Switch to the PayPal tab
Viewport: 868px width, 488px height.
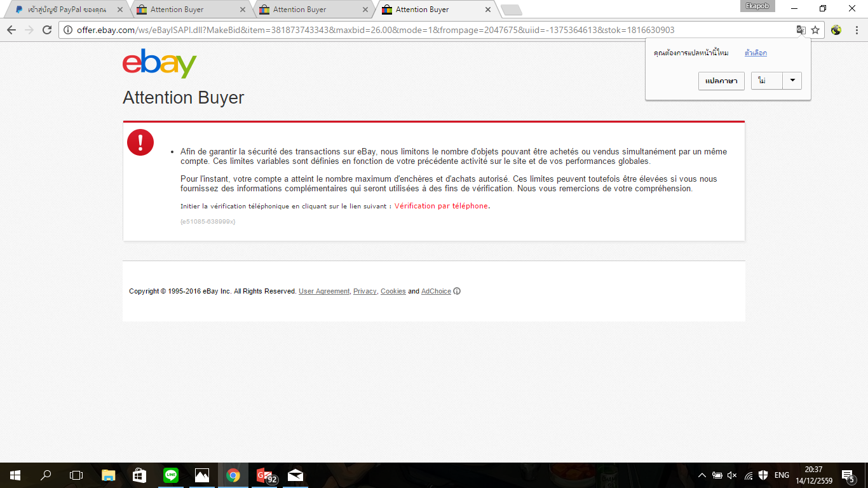coord(67,10)
